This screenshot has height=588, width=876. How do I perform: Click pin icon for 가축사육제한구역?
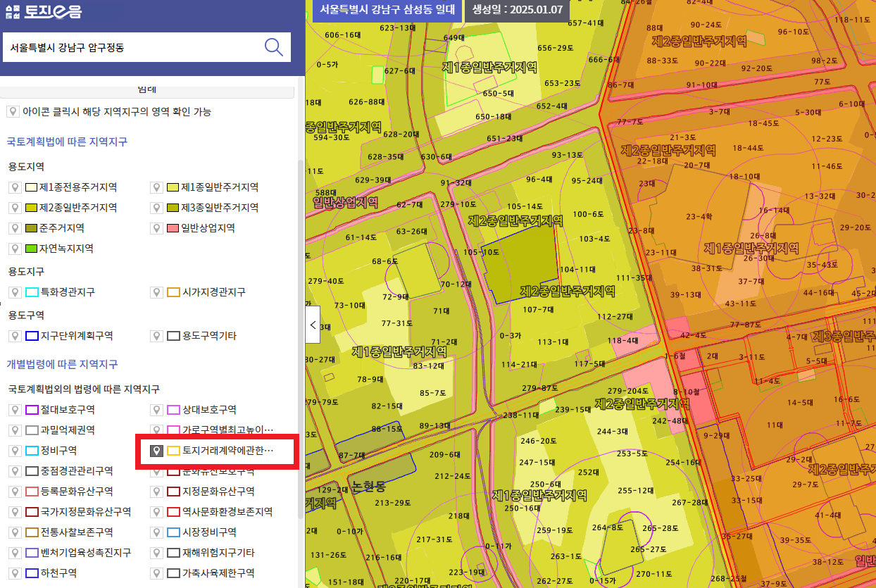pos(155,573)
